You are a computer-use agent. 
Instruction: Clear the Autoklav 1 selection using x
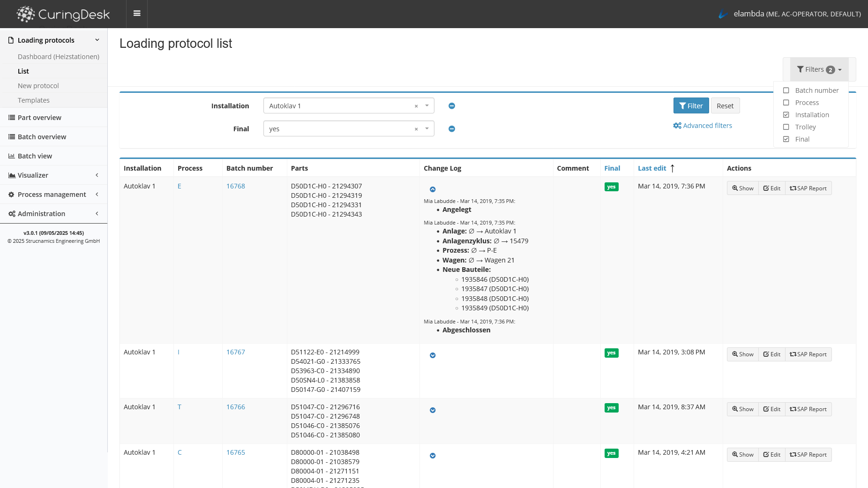(416, 106)
